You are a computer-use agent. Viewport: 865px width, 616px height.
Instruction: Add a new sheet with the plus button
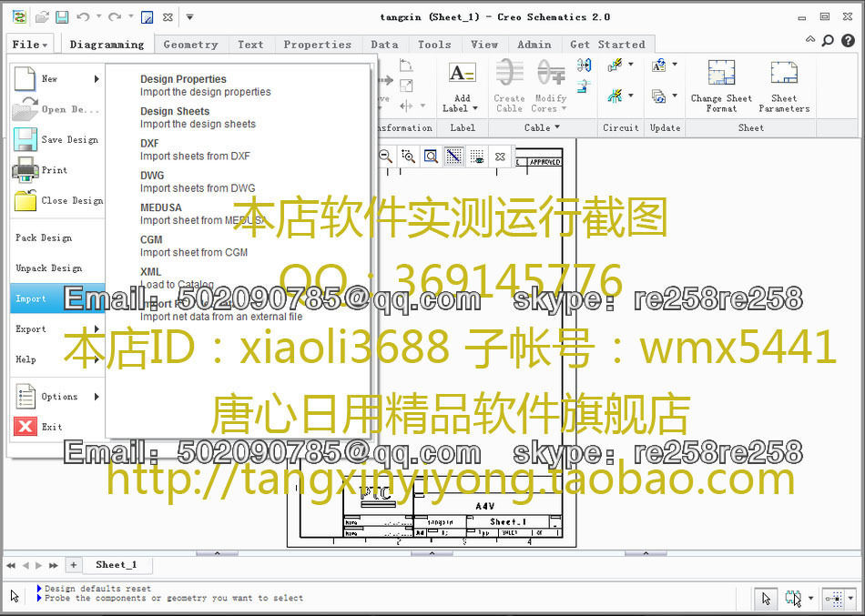(x=74, y=565)
